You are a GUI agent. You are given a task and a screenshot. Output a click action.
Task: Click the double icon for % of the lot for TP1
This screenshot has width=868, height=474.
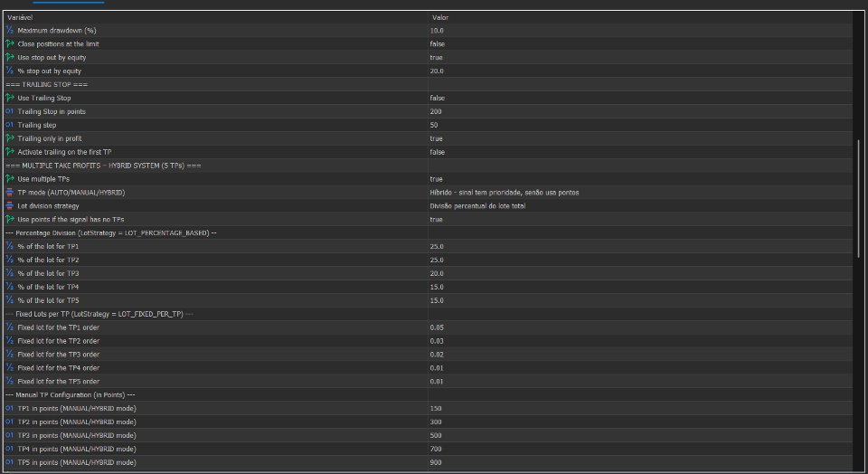9,246
